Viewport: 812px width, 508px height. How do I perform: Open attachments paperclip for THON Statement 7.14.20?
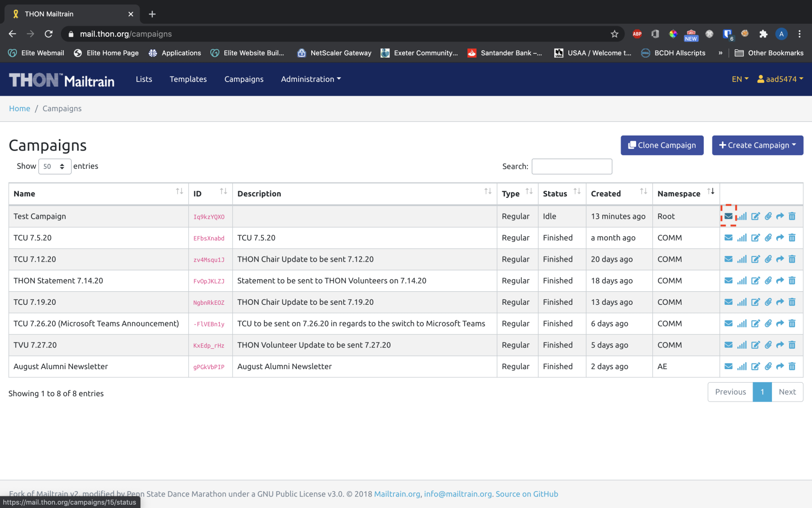768,281
